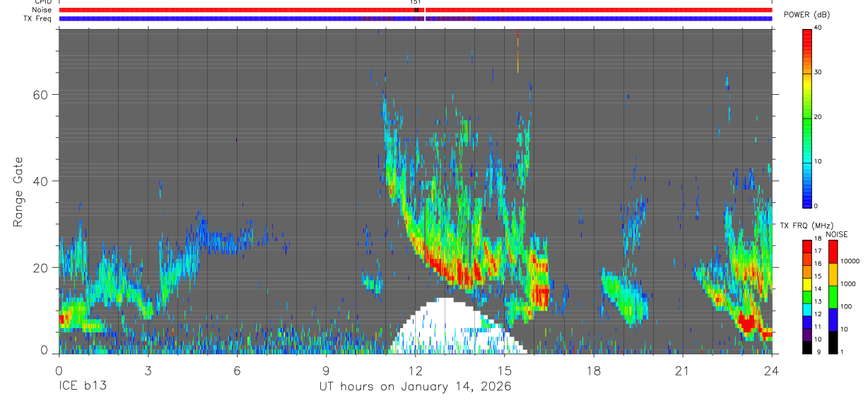The height and width of the screenshot is (401, 868).
Task: Click the rainbow POWER color scale bar
Action: tap(807, 117)
